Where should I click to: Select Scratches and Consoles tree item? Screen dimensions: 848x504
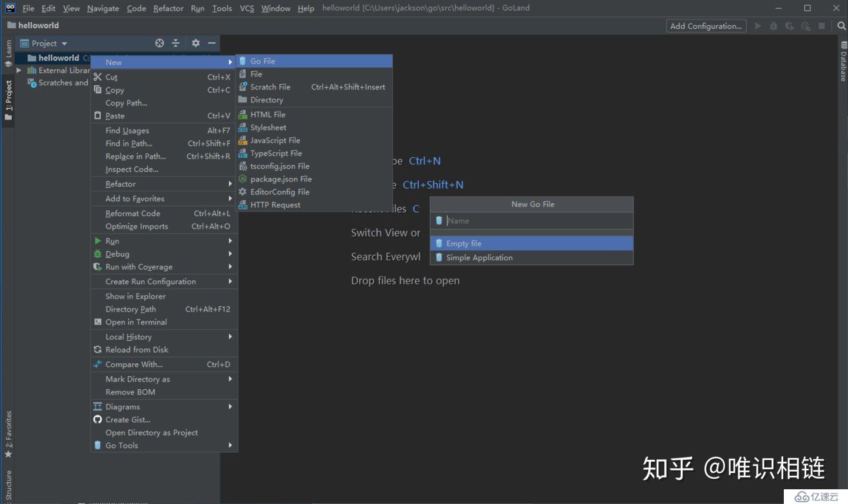[58, 83]
